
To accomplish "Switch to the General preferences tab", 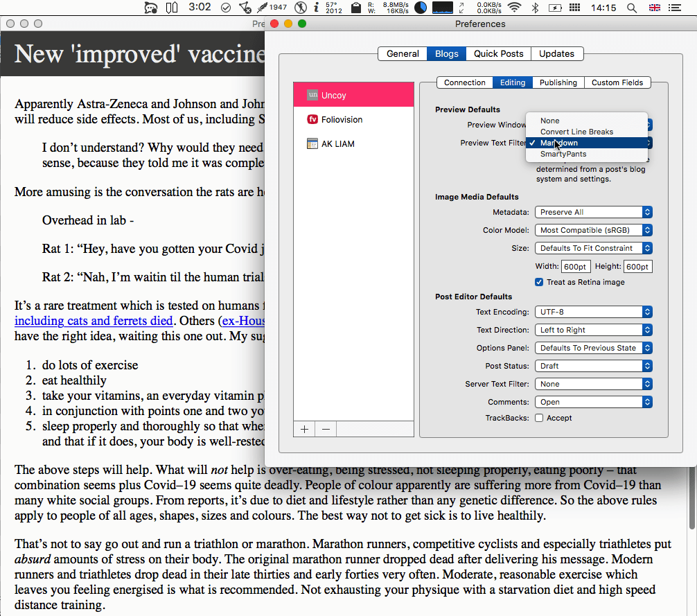I will (403, 54).
